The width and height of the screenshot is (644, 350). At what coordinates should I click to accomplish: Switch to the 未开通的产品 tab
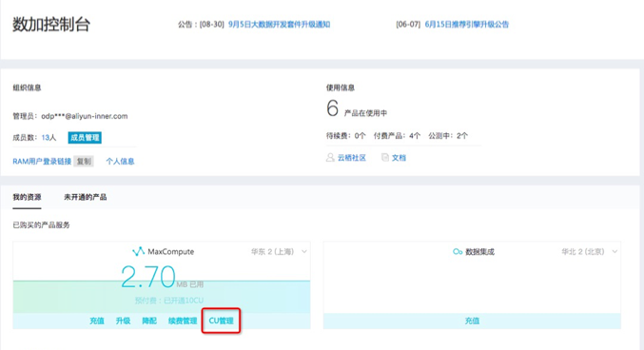85,197
